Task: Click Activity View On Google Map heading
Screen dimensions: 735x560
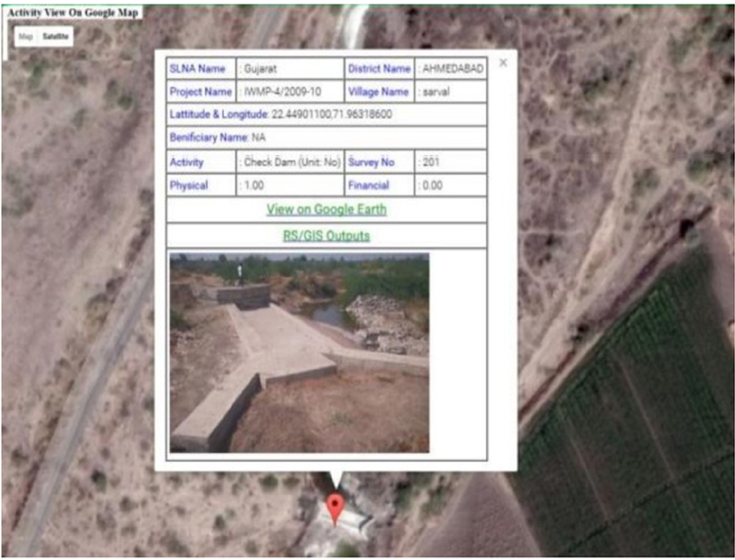Action: [x=73, y=13]
